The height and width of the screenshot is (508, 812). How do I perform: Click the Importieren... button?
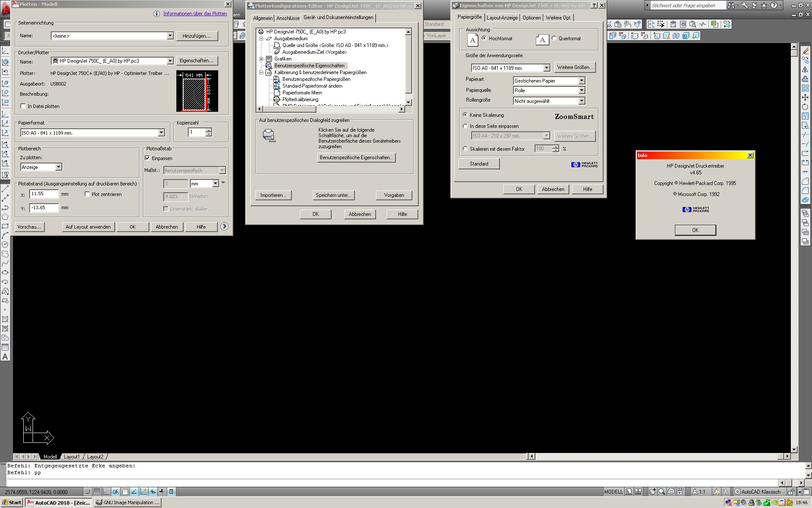[273, 195]
